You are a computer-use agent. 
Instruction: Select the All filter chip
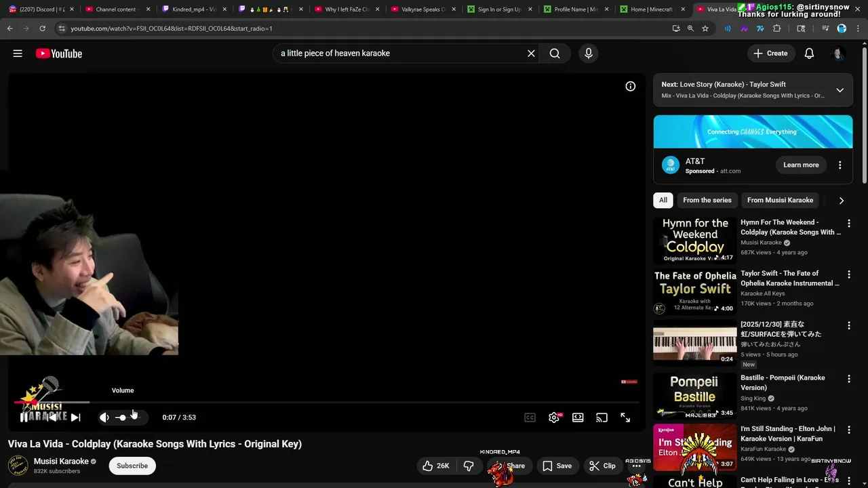pyautogui.click(x=663, y=200)
